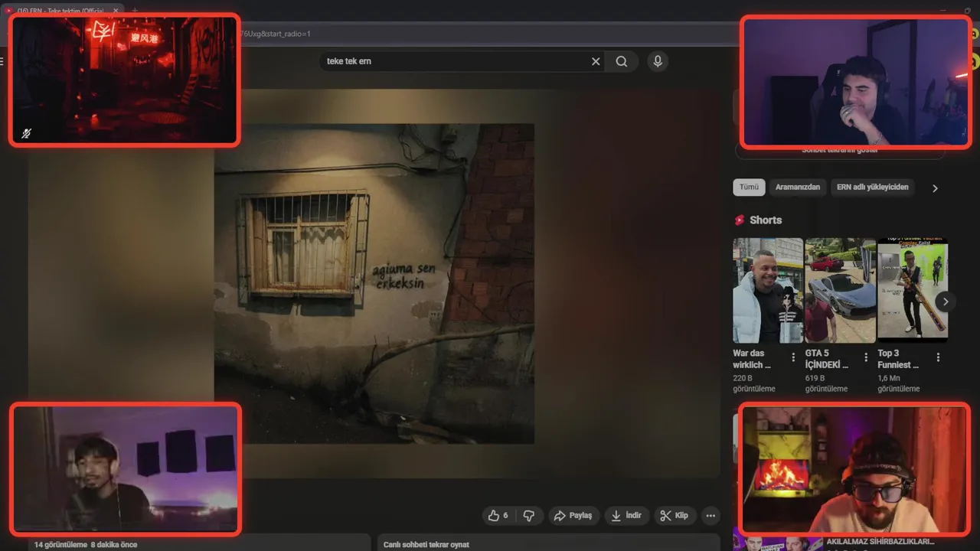980x551 pixels.
Task: Click the 'Paylaş' share button
Action: (573, 516)
